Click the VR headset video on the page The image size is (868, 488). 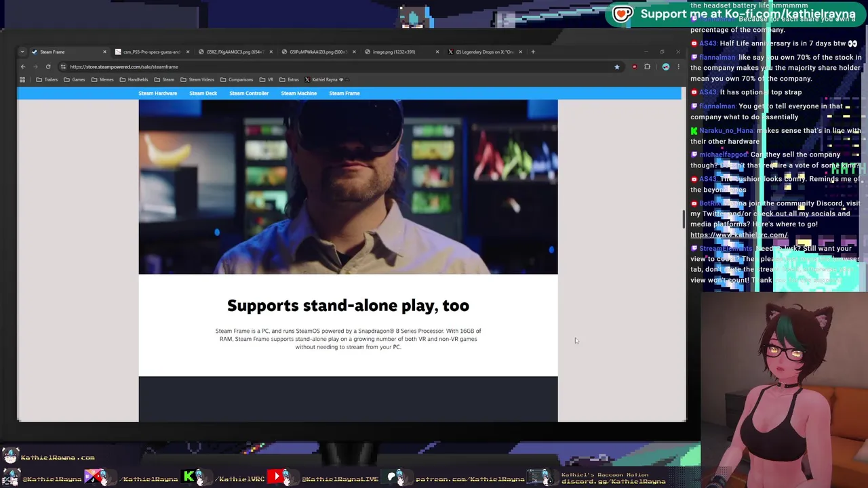(x=348, y=186)
